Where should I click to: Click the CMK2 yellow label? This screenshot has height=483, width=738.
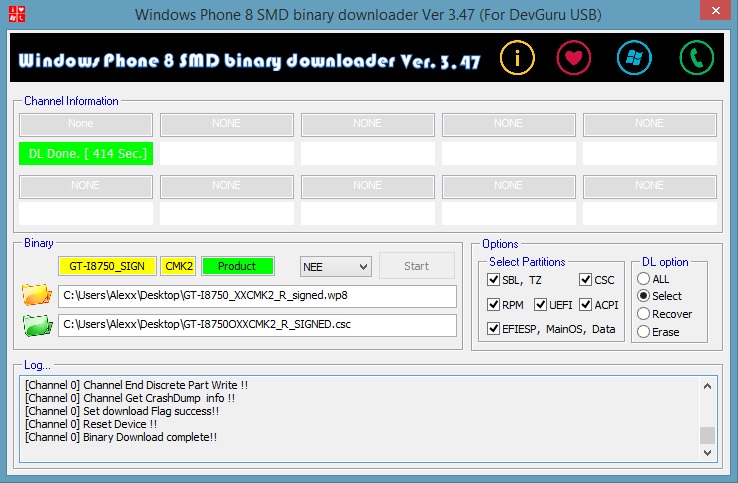click(178, 266)
